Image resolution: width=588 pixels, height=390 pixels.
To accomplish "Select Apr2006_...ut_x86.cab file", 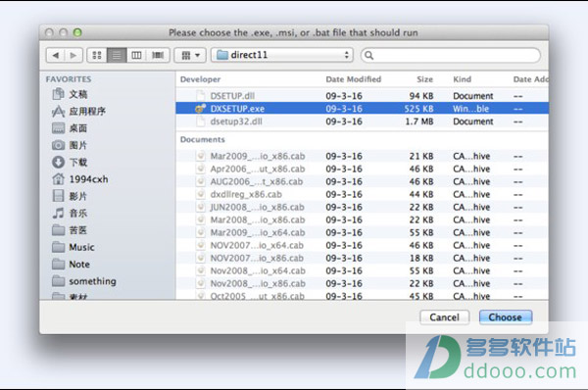I will [x=362, y=169].
